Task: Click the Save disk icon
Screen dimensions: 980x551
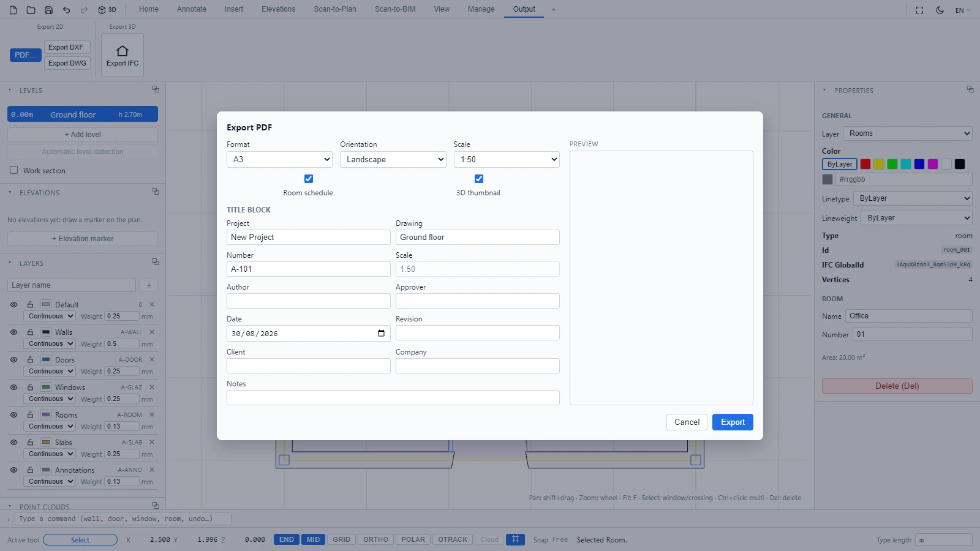Action: tap(48, 10)
